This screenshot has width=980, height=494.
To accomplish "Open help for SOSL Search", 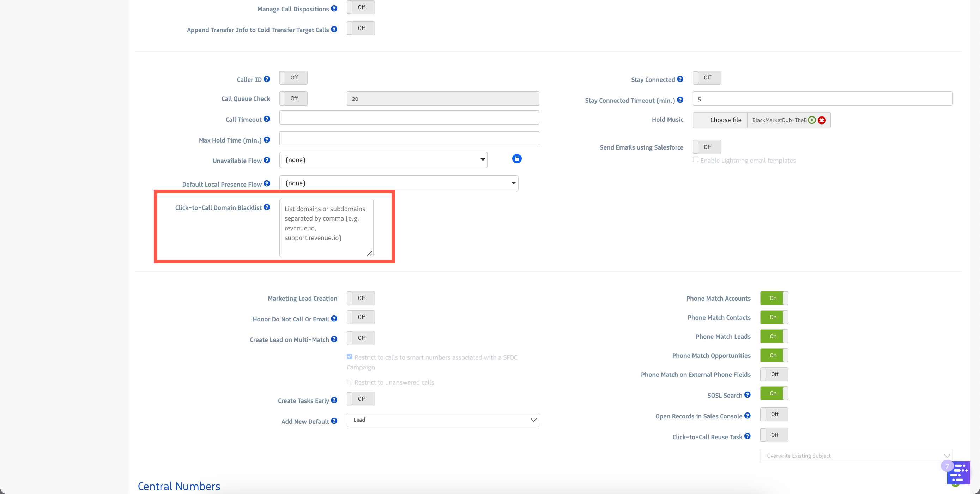I will click(x=747, y=394).
